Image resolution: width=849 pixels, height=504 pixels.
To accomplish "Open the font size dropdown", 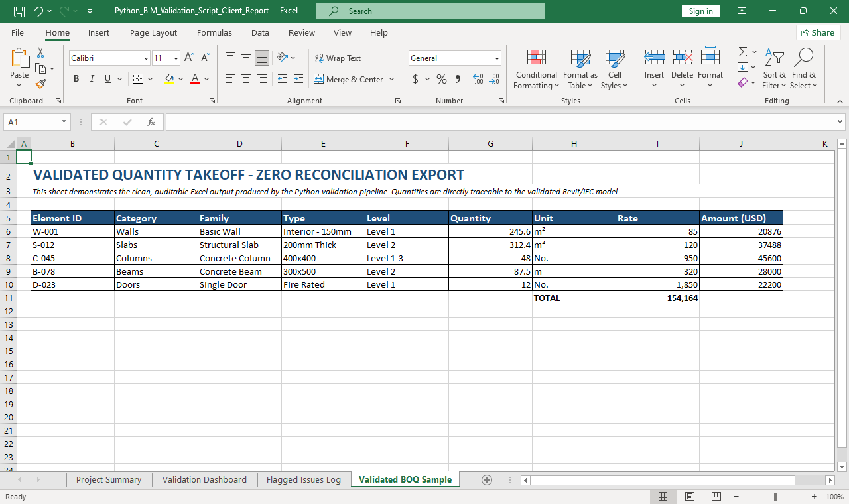I will point(176,58).
